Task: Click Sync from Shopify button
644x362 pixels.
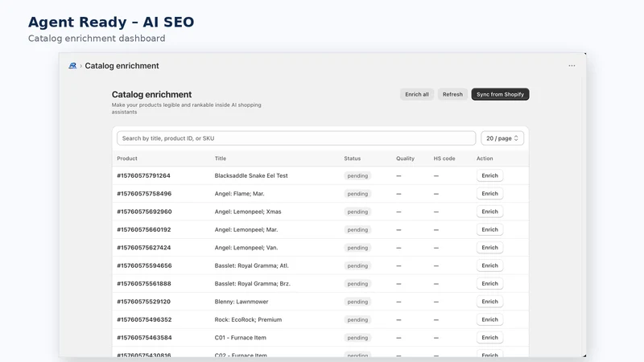Action: click(500, 94)
